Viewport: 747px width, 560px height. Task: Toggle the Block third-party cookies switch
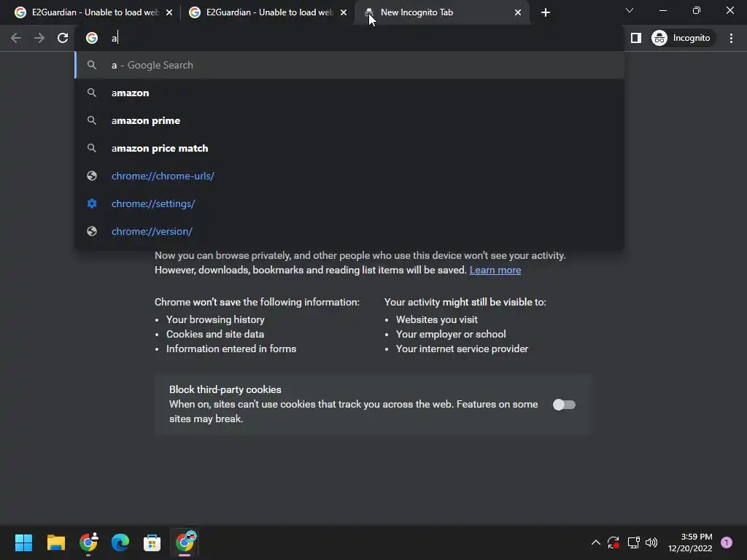point(564,405)
